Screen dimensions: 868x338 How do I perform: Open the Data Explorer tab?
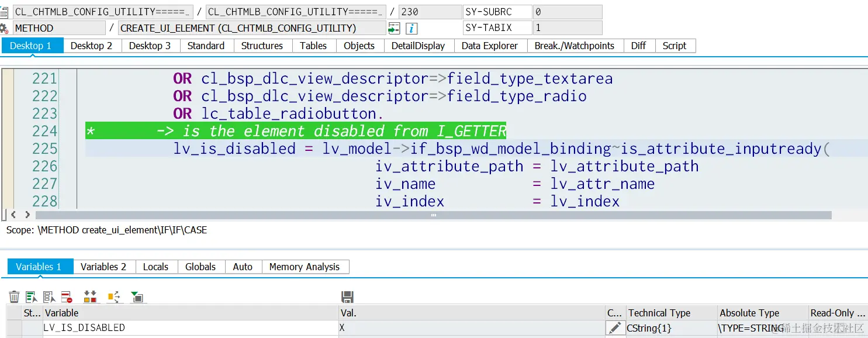(x=490, y=46)
